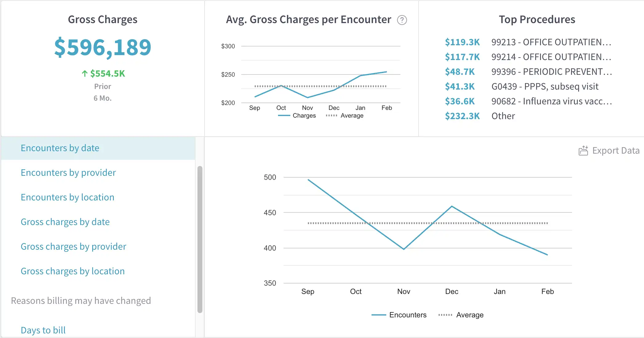Screen dimensions: 644x338
Task: Select Encounters by date report
Action: (x=60, y=148)
